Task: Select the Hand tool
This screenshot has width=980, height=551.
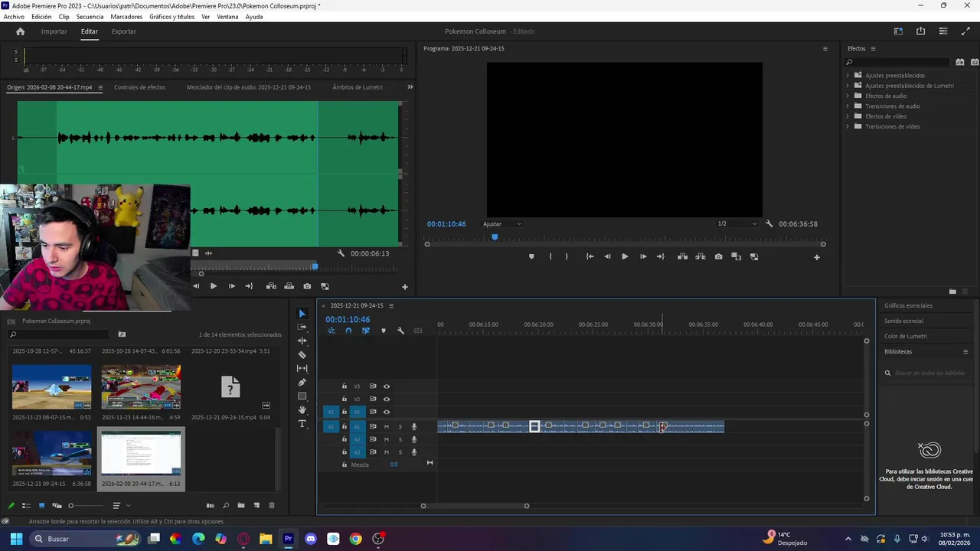Action: pos(302,410)
